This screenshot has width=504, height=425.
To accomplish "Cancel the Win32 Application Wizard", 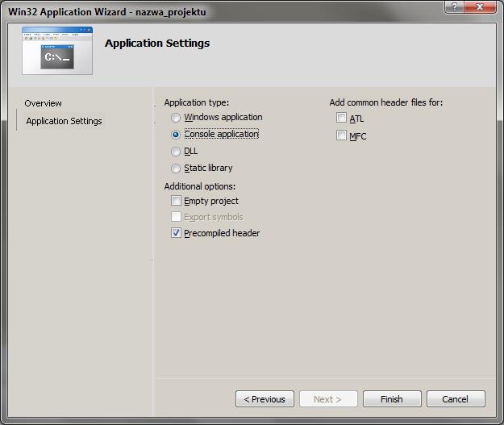I will coord(456,399).
